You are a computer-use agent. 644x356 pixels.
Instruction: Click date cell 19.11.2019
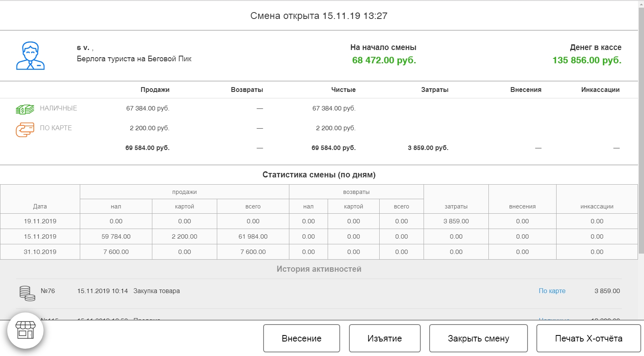[x=40, y=221]
